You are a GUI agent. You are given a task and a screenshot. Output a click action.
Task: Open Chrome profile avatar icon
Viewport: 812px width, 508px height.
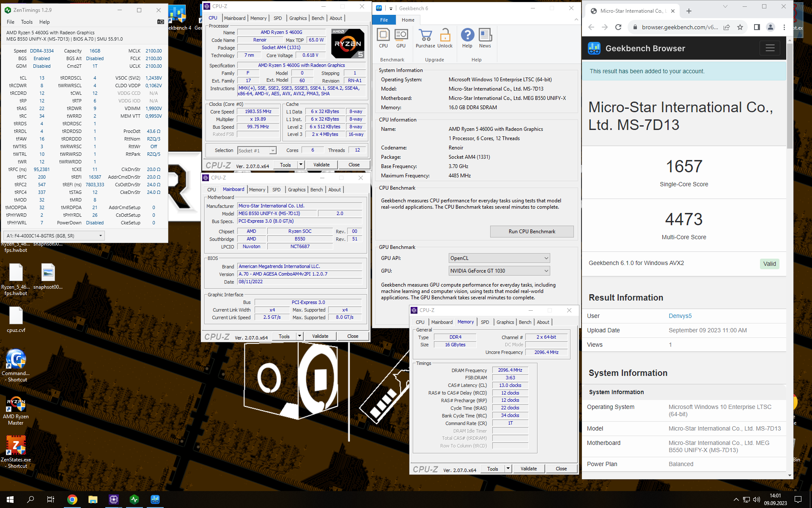[x=771, y=27]
